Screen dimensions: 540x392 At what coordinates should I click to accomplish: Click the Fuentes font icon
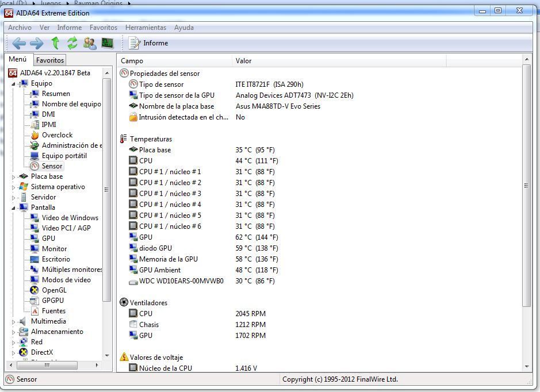35,311
